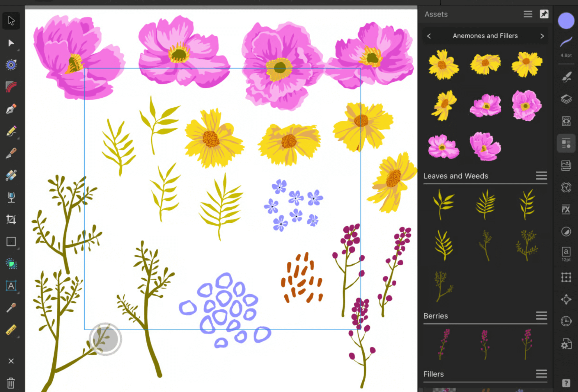Select the Node tool
The width and height of the screenshot is (578, 392).
[x=11, y=43]
